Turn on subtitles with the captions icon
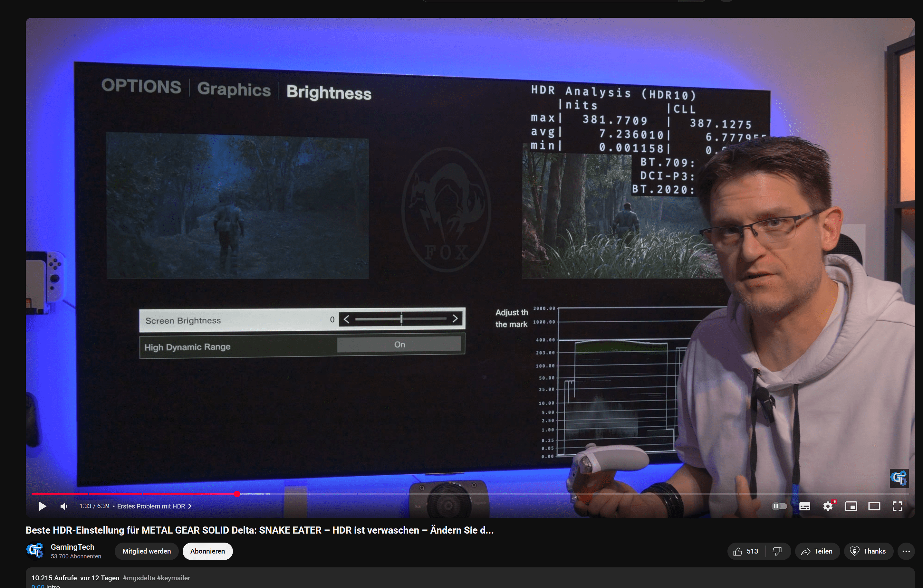This screenshot has width=923, height=588. (x=804, y=506)
